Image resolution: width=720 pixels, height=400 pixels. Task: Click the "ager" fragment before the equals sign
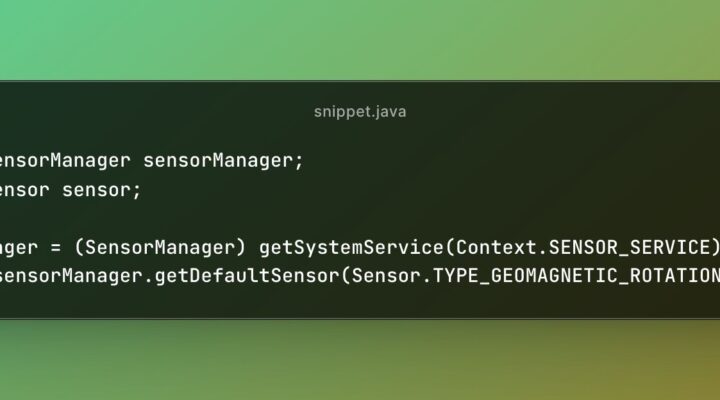tap(20, 246)
